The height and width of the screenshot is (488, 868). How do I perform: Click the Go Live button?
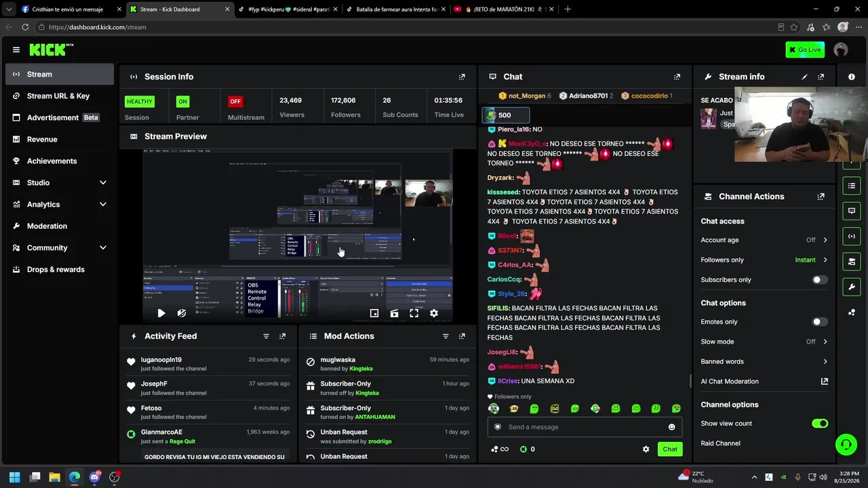805,49
